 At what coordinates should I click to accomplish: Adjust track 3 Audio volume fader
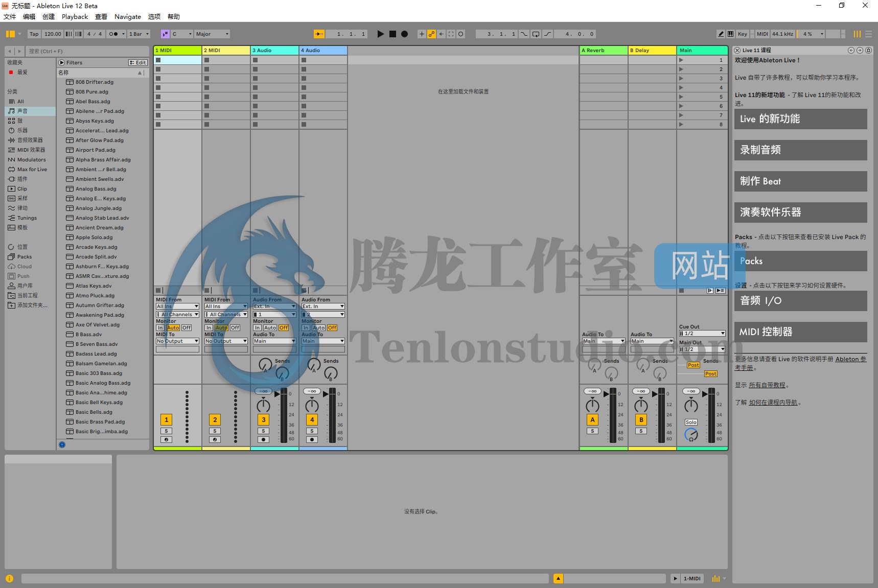point(278,394)
